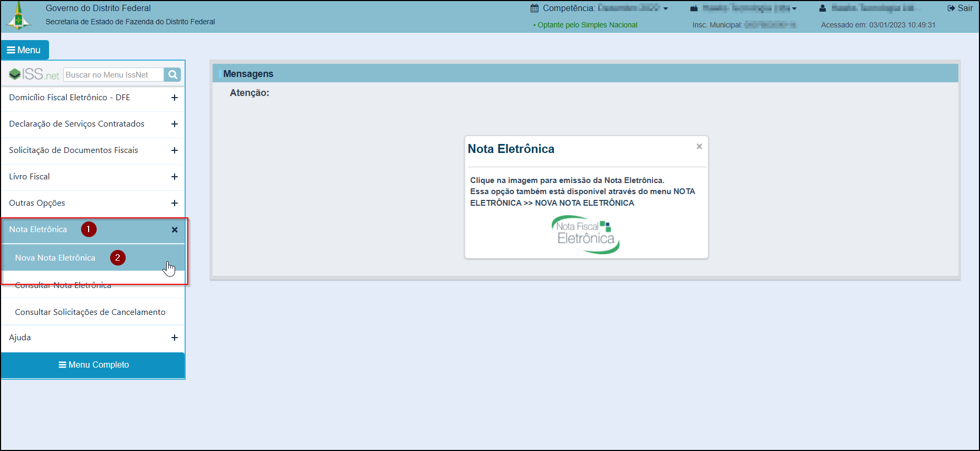Viewport: 980px width, 451px height.
Task: Expand Declaração de Serviços Contratados plus
Action: point(175,124)
